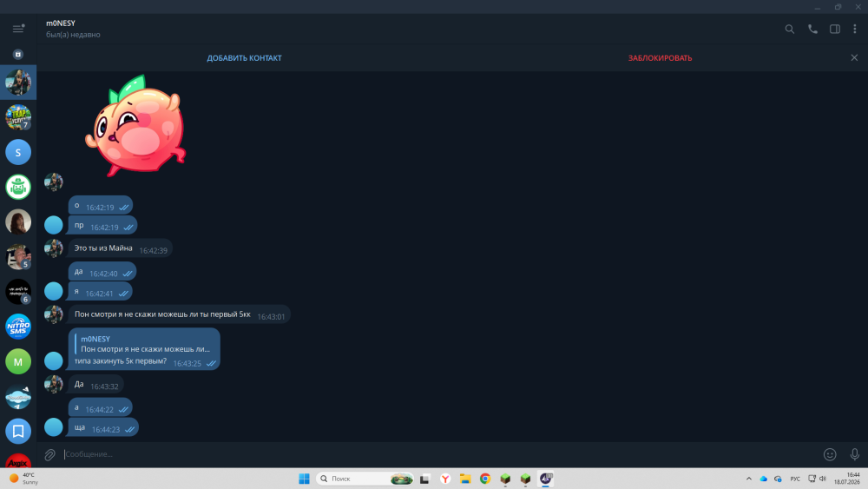Open Task View from taskbar
Image resolution: width=868 pixels, height=489 pixels.
pos(425,479)
